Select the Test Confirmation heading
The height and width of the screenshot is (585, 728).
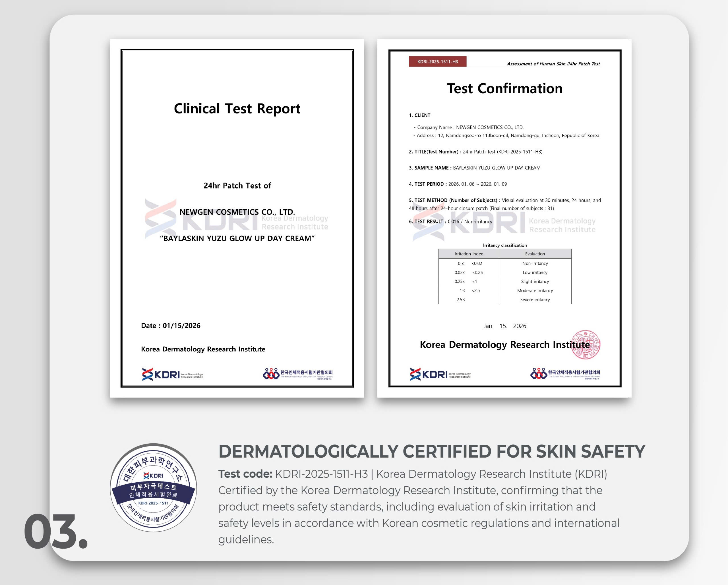tap(505, 88)
